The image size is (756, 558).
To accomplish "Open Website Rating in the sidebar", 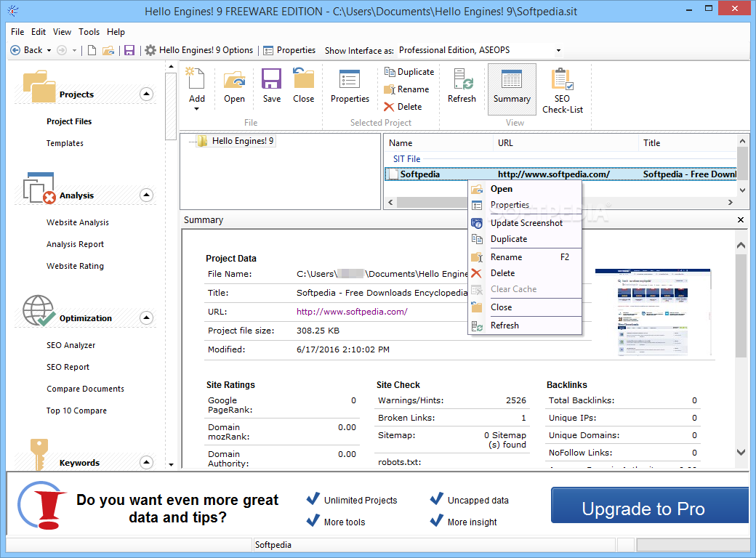I will pyautogui.click(x=75, y=266).
